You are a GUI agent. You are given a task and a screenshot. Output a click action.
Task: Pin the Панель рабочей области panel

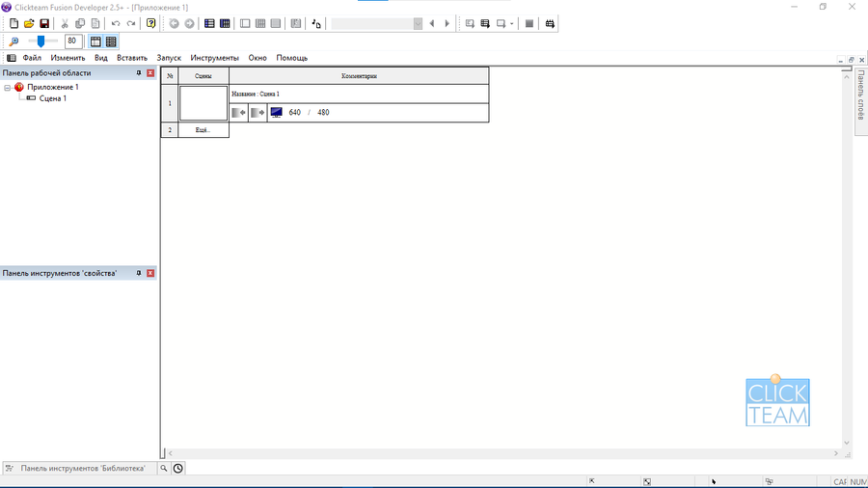[138, 73]
